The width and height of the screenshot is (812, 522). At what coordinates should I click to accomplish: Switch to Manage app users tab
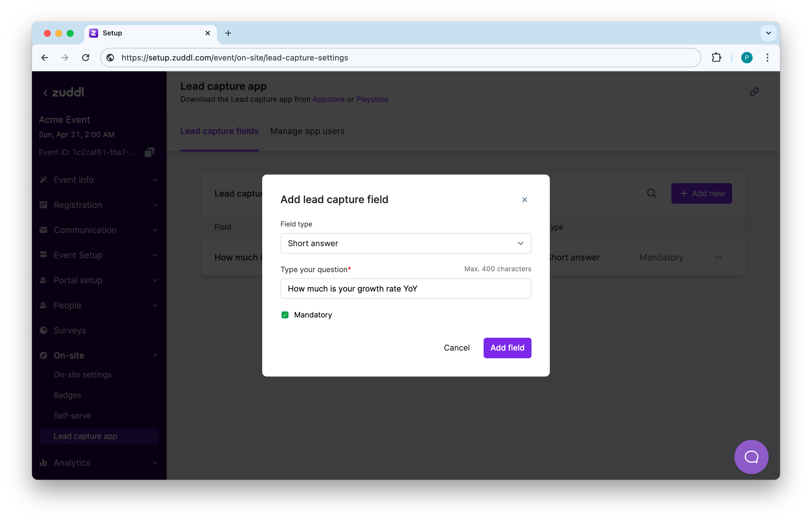tap(307, 131)
